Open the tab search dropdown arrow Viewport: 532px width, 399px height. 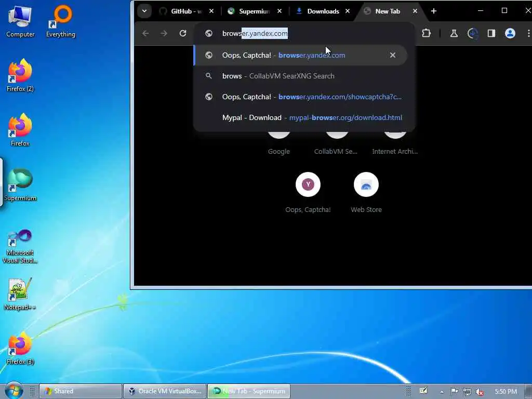tap(144, 11)
